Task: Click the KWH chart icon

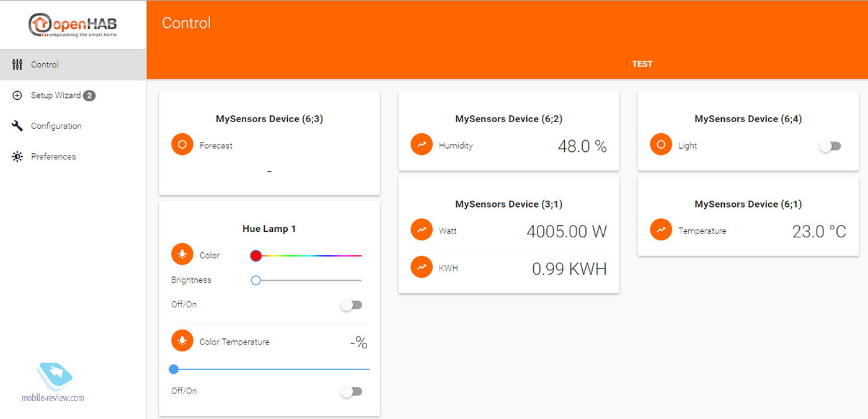Action: tap(422, 267)
